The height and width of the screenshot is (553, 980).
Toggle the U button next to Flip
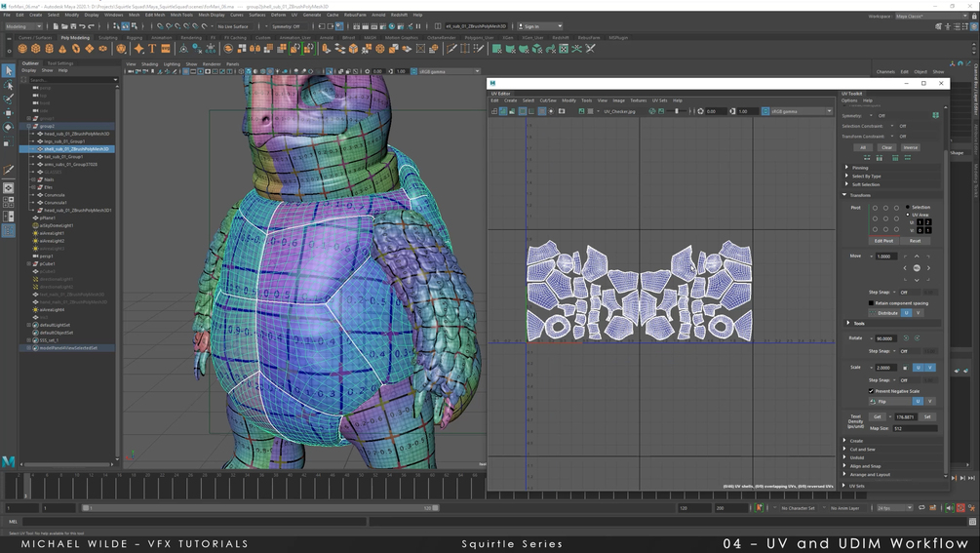point(918,401)
